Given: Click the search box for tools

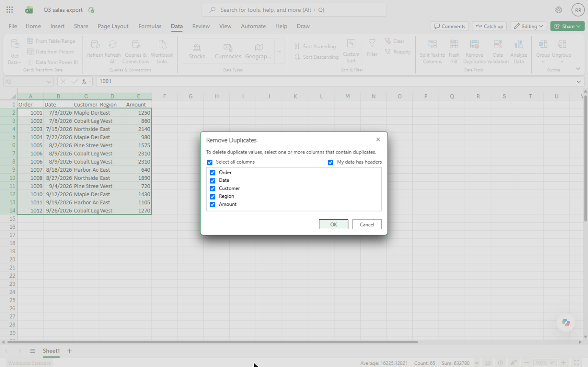Looking at the screenshot, I should 294,10.
